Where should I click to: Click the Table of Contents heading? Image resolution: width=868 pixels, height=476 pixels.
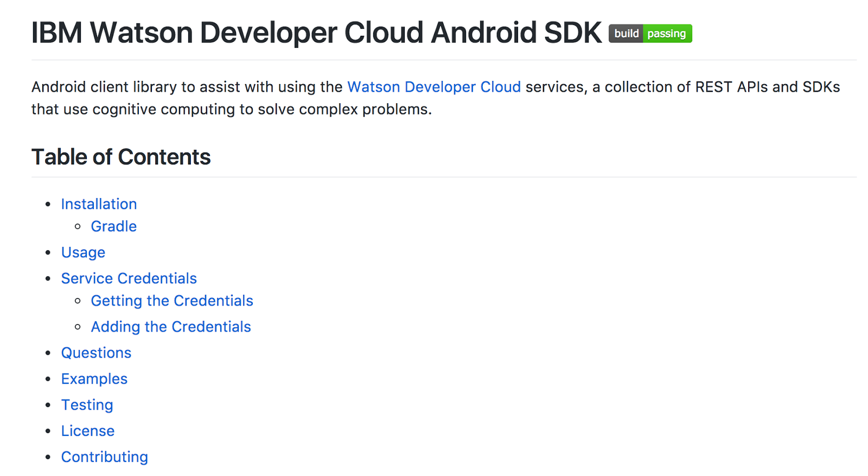pos(121,157)
